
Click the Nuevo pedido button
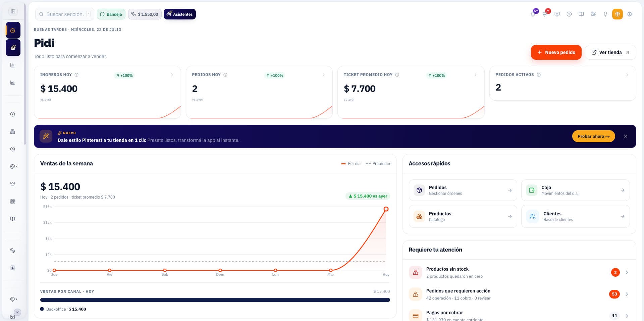coord(556,52)
